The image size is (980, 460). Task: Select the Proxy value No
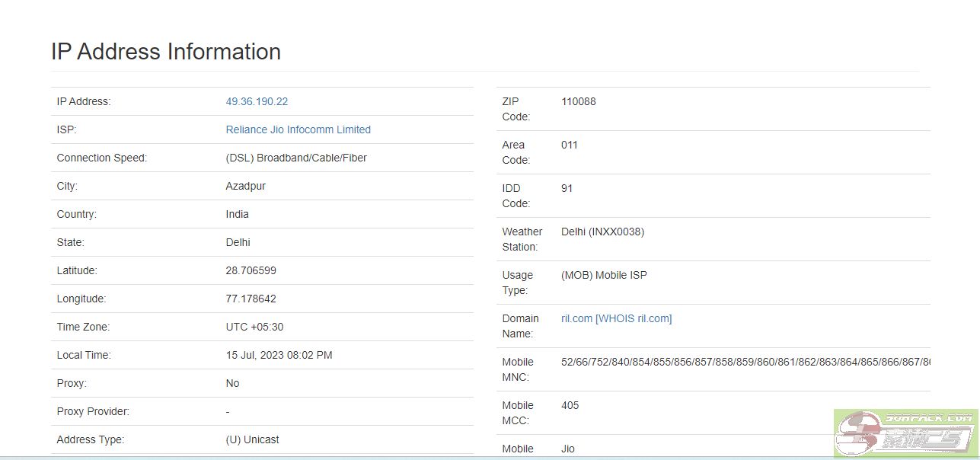pos(233,383)
